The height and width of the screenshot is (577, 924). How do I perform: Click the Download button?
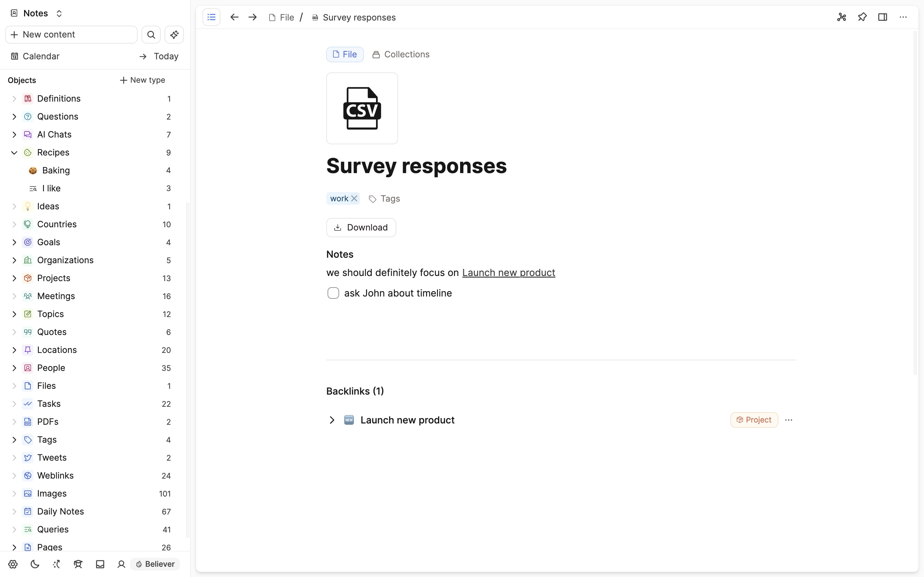click(x=361, y=227)
